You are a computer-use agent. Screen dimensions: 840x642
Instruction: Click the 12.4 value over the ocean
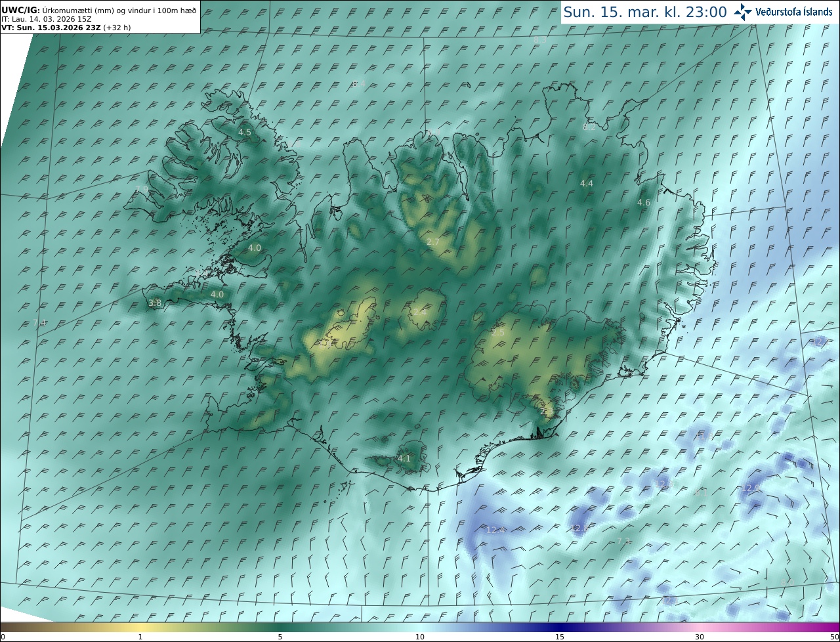(495, 530)
